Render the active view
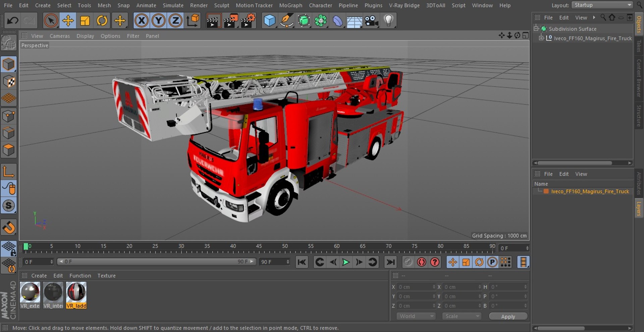The image size is (644, 332). (213, 21)
